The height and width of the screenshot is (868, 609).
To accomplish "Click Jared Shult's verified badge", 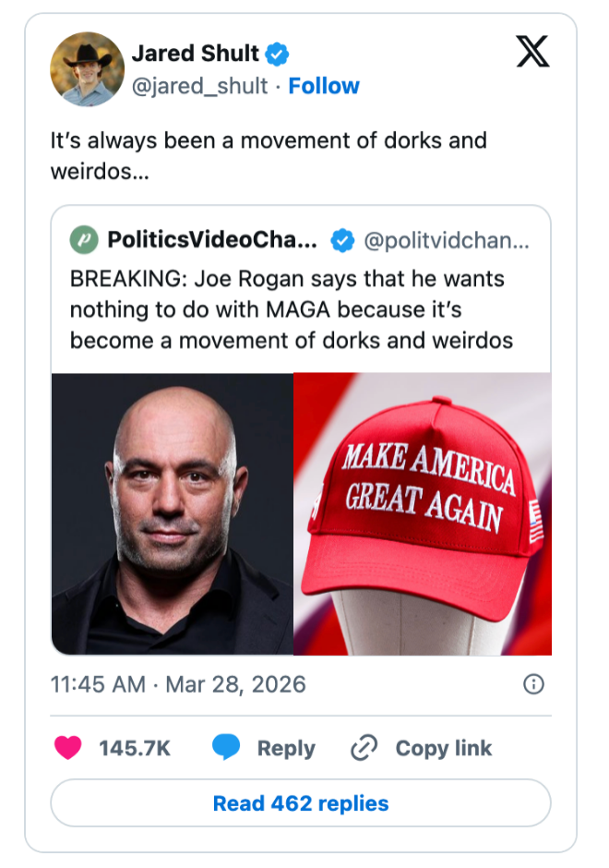I will click(x=277, y=54).
